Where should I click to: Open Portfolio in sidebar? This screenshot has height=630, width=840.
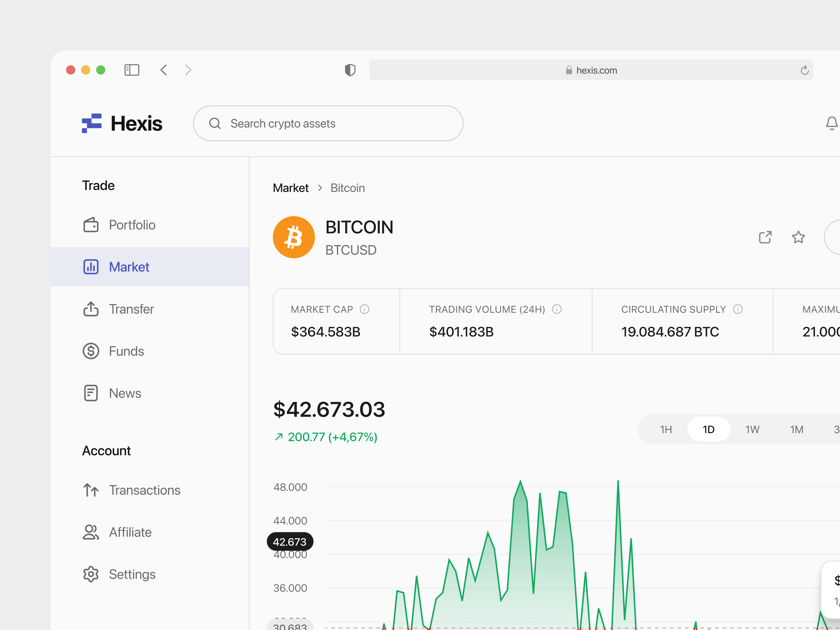[150, 225]
